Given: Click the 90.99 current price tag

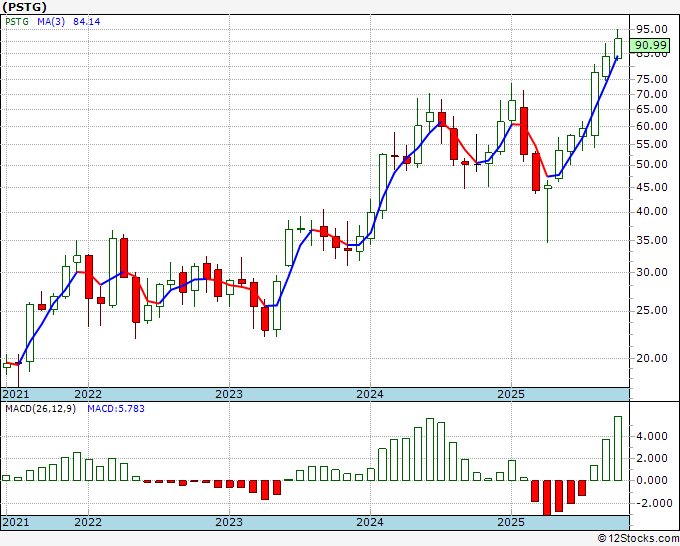Looking at the screenshot, I should [x=650, y=45].
